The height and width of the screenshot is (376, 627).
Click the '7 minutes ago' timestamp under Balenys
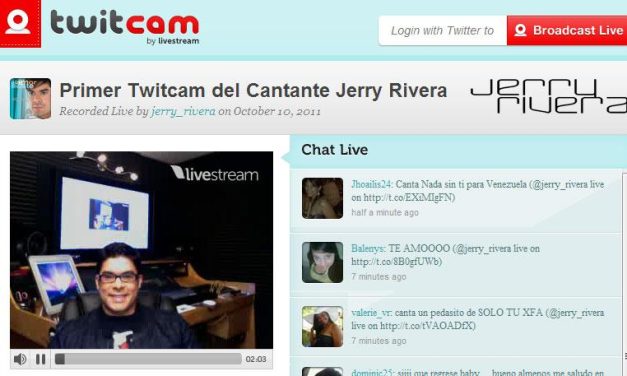(x=379, y=276)
